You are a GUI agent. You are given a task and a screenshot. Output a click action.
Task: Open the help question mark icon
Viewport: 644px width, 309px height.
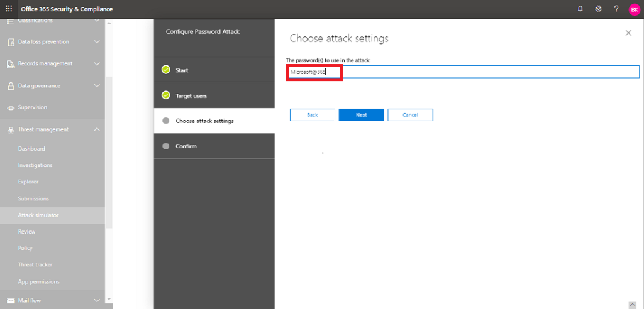[616, 9]
